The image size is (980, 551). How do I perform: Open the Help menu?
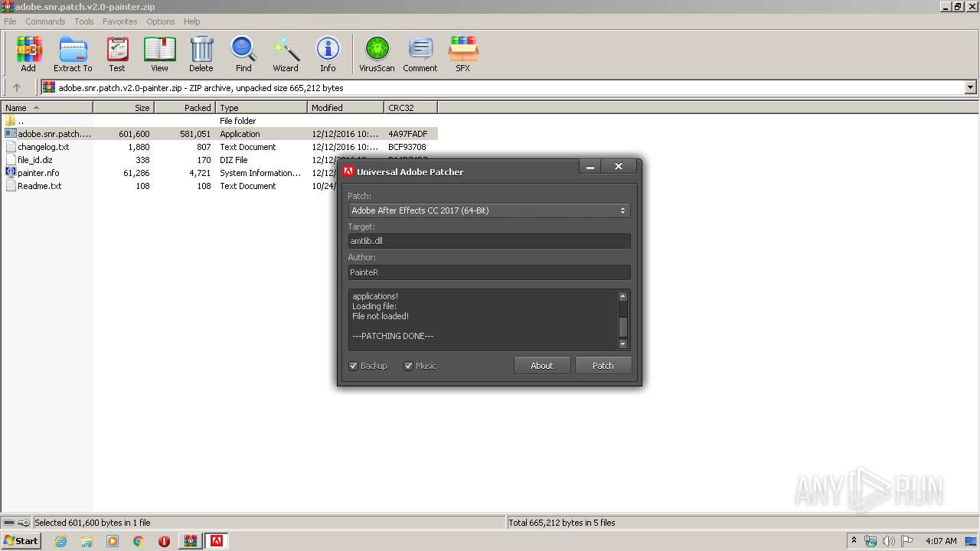[x=192, y=21]
